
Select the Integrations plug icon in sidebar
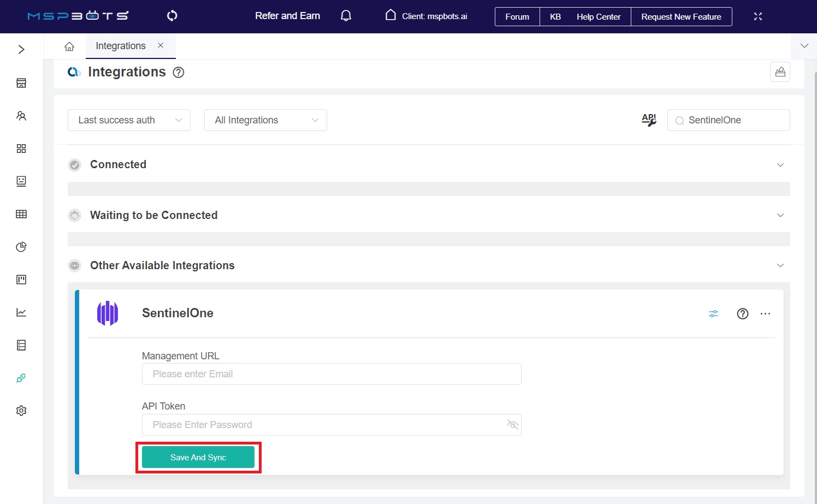pos(21,377)
